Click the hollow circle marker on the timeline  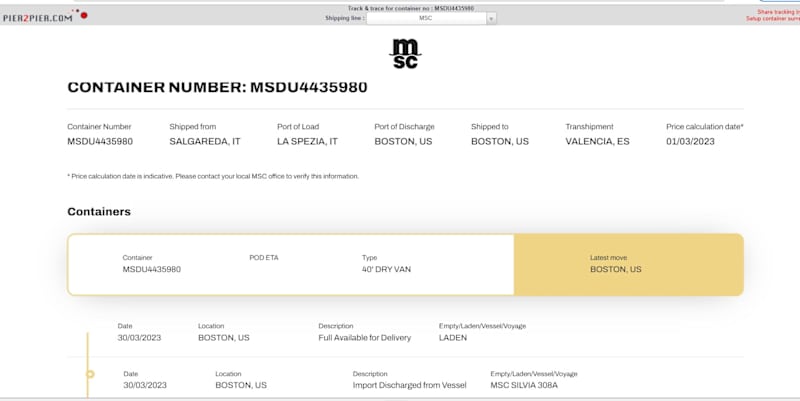click(x=90, y=374)
